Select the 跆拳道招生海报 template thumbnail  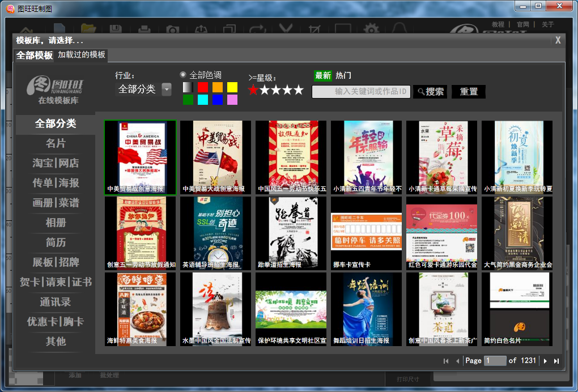[291, 233]
